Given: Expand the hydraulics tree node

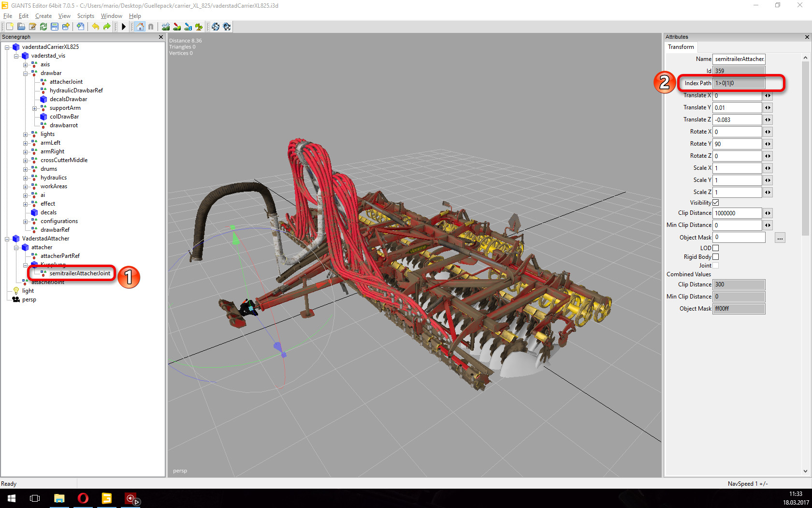Looking at the screenshot, I should tap(26, 178).
